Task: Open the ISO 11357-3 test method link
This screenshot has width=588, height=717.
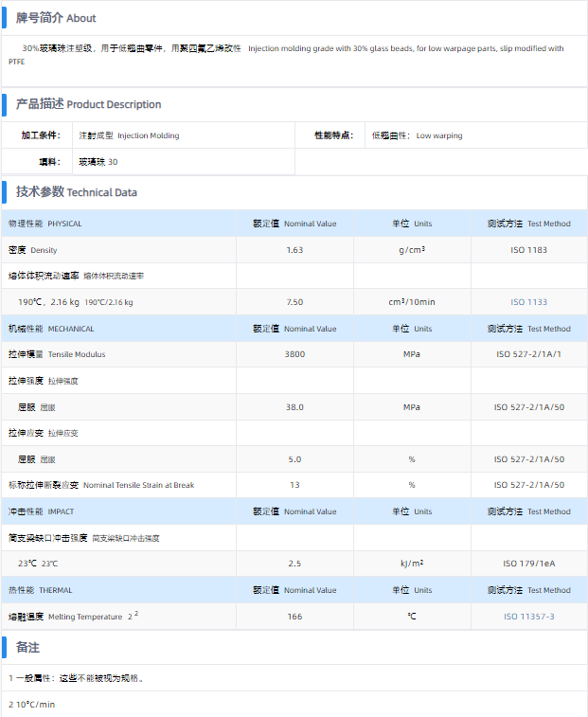Action: pyautogui.click(x=529, y=617)
